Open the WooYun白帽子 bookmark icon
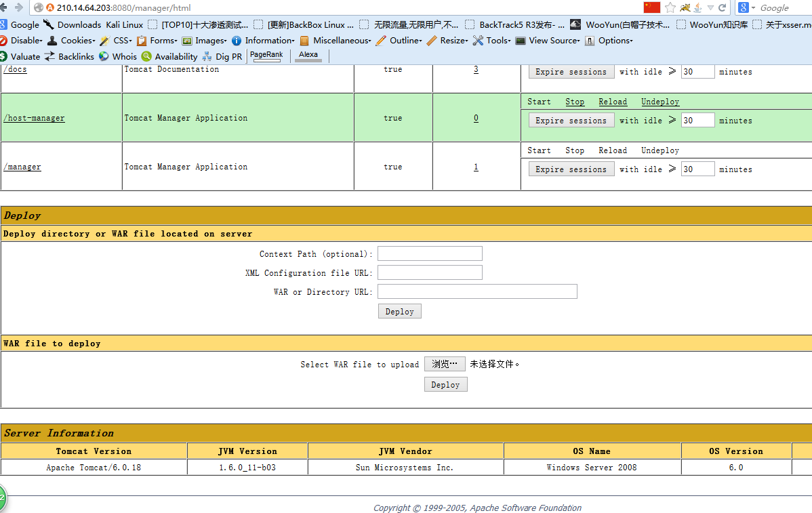812x513 pixels. pos(575,24)
